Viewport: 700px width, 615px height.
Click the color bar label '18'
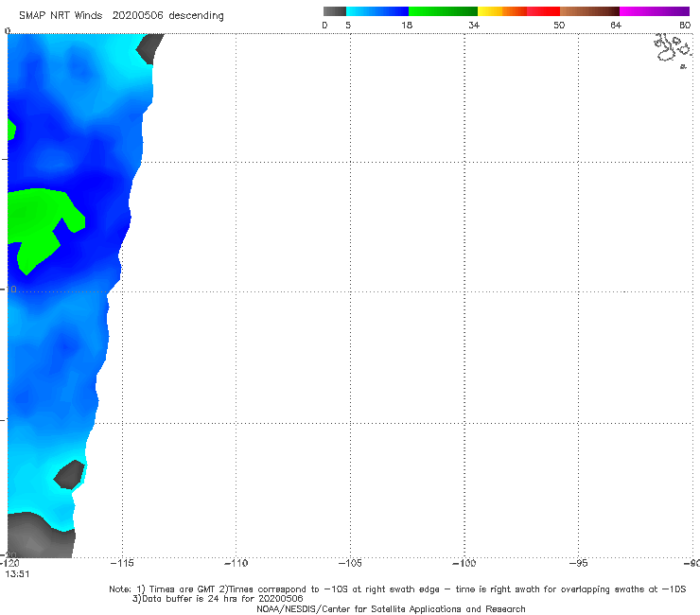point(407,26)
